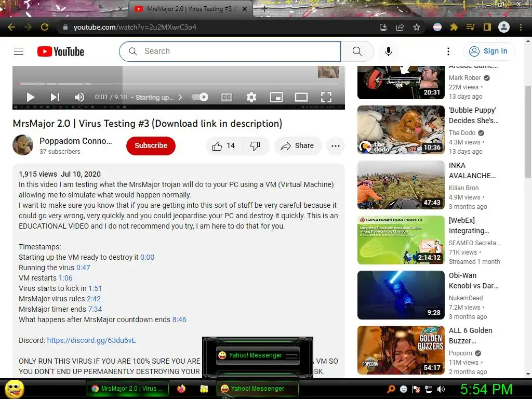Switch to MrsMajor 2.0 taskbar item
Screen dimensions: 532x399
pos(128,389)
